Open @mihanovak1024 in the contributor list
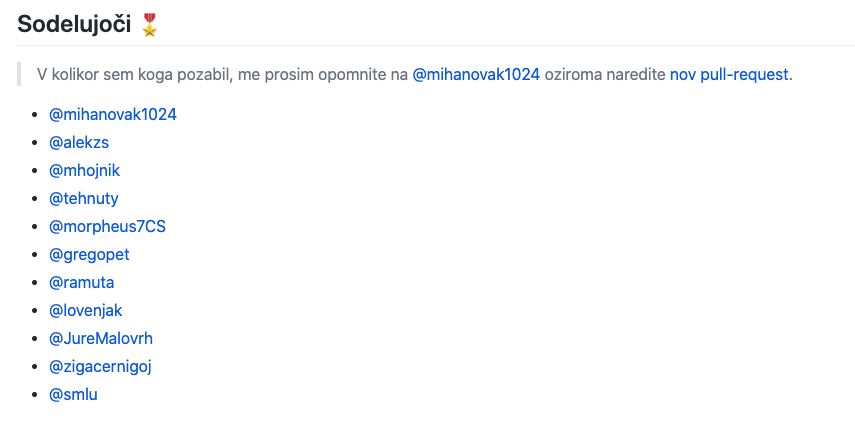The image size is (855, 430). tap(113, 114)
